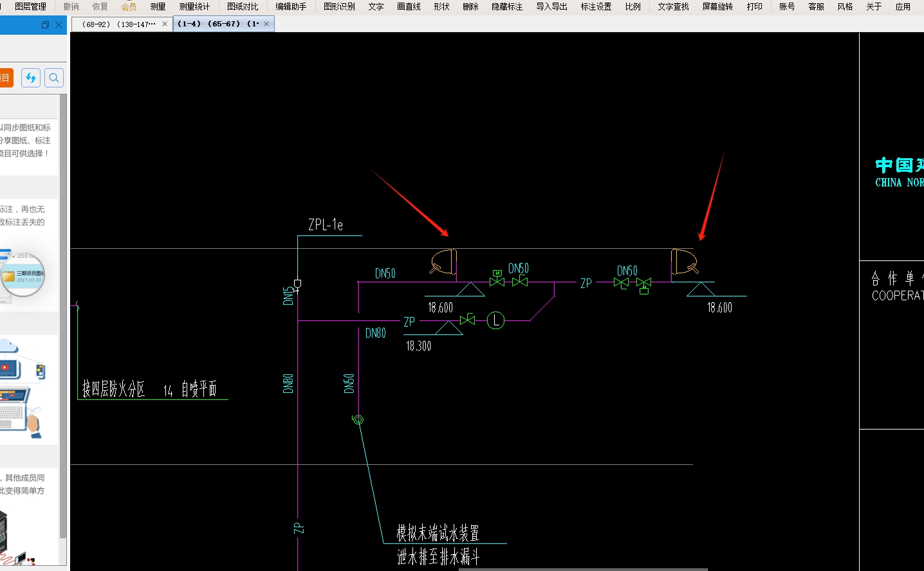Click the circular drain symbol under the DN50 pipe
The image size is (924, 571).
click(x=358, y=420)
